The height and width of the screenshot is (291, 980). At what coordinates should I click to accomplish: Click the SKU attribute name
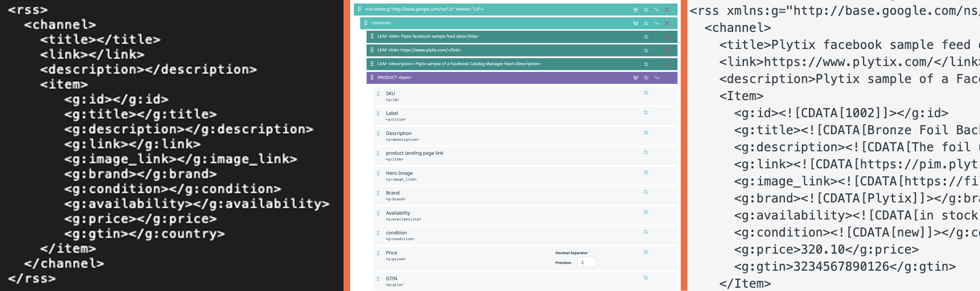[x=390, y=93]
